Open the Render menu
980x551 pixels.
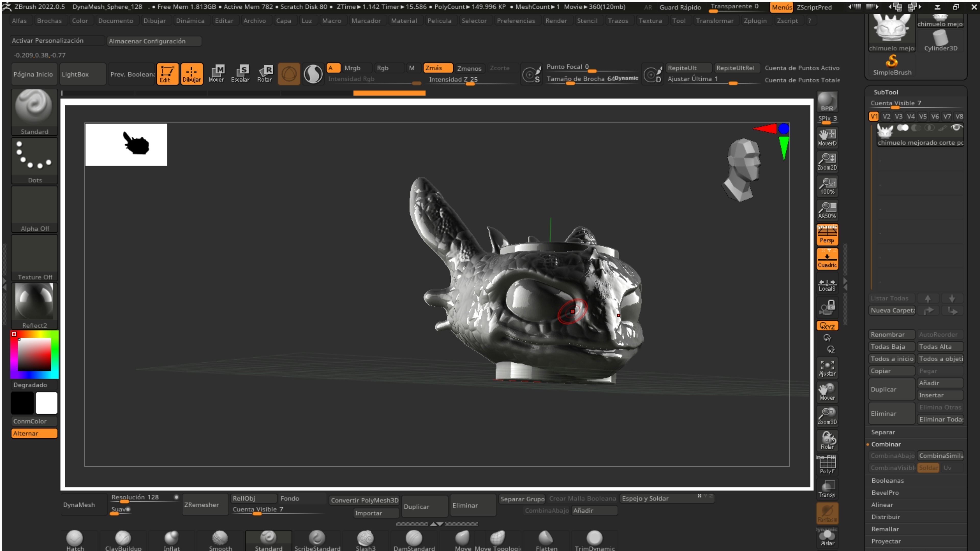pyautogui.click(x=556, y=20)
